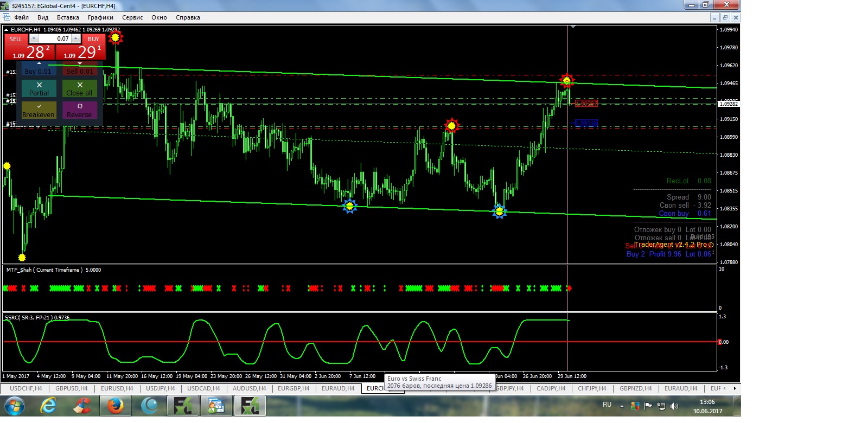Launch Internet Explorer from taskbar
This screenshot has width=868, height=423.
pos(48,406)
